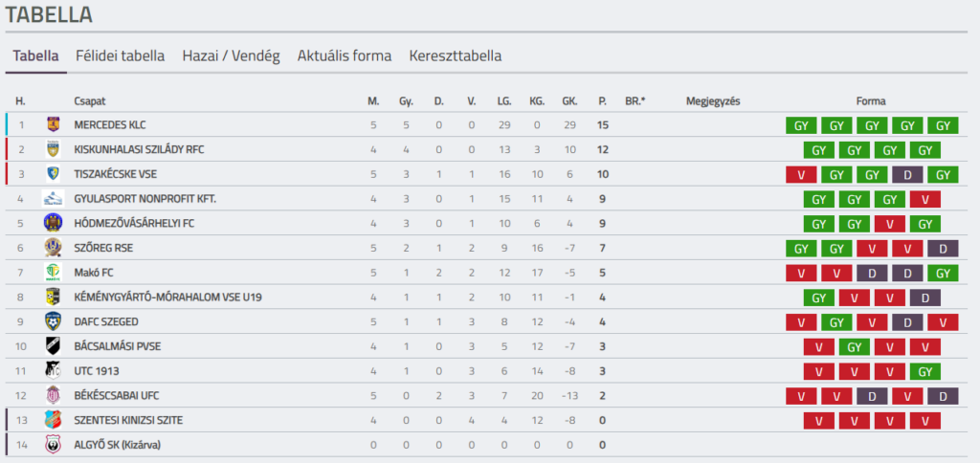Click Gyulasport's red V form badge
Screen dimensions: 980x463
(925, 199)
